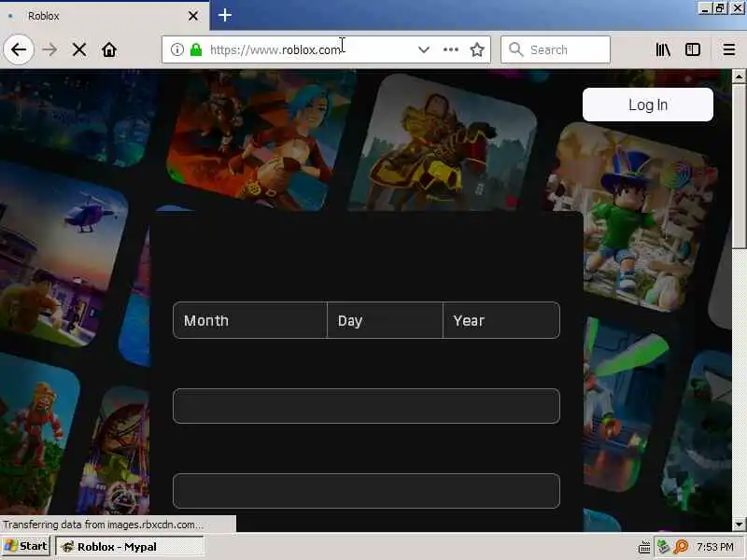Image resolution: width=747 pixels, height=560 pixels.
Task: Click the scrollbar down arrow
Action: tap(739, 525)
